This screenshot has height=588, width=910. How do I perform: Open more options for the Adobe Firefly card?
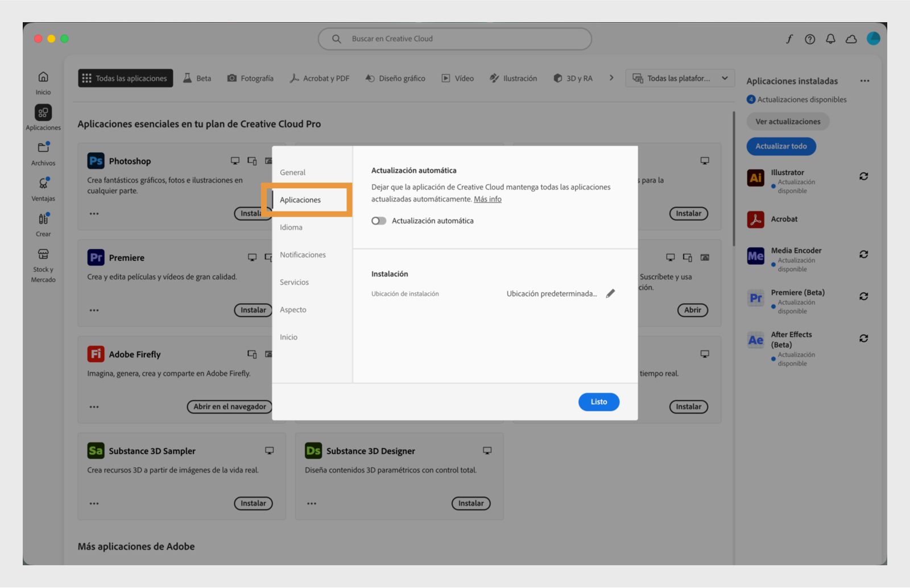tap(94, 407)
